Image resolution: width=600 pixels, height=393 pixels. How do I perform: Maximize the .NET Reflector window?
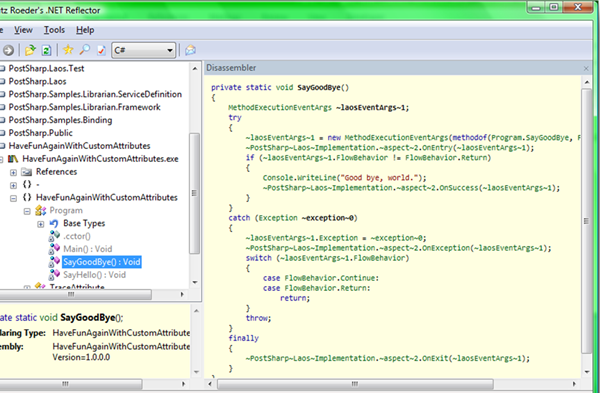pos(553,7)
